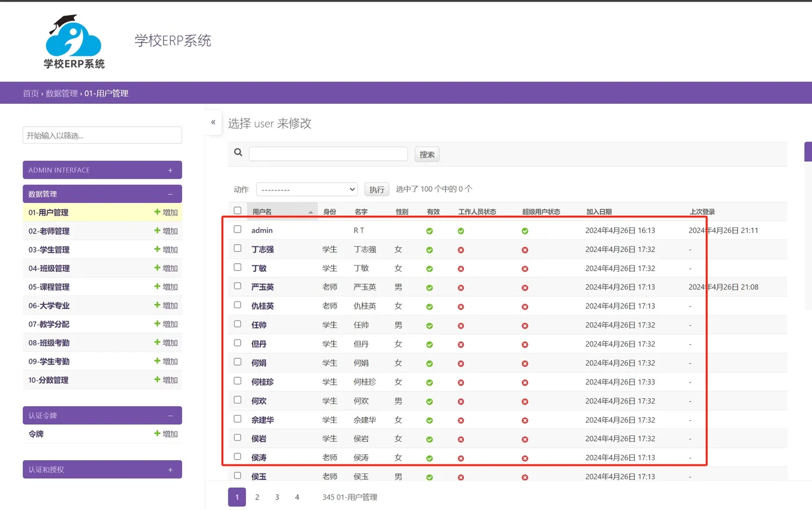
Task: Toggle the select-all checkbox in table header
Action: [x=237, y=210]
